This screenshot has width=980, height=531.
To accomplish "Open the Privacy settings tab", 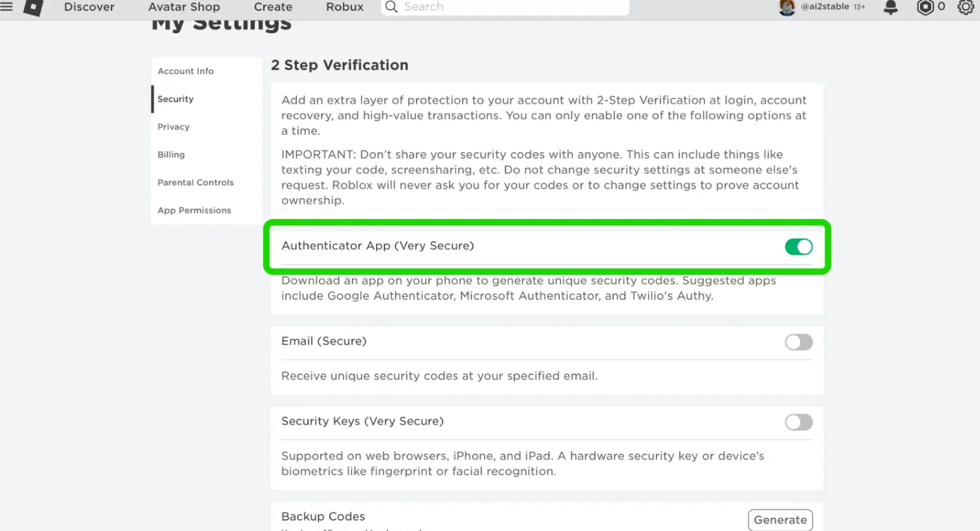I will (x=173, y=127).
